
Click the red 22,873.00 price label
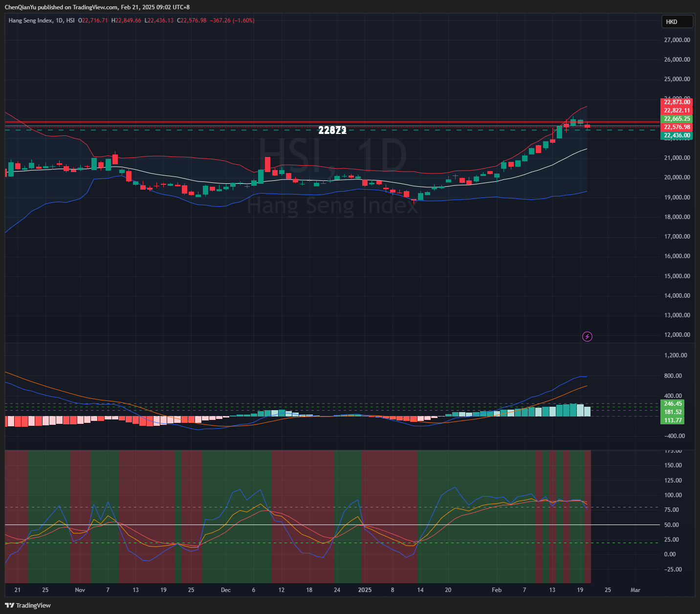pyautogui.click(x=677, y=102)
